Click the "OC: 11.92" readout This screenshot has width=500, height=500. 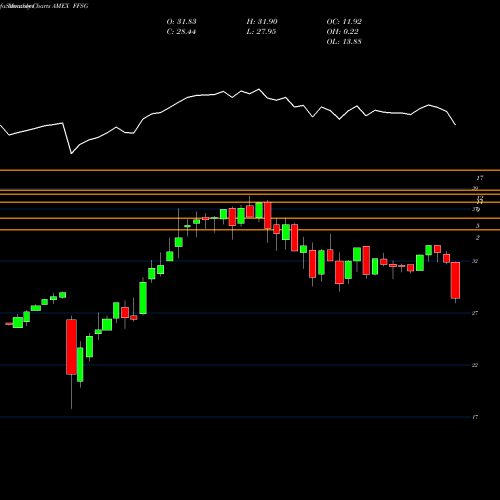[x=344, y=22]
